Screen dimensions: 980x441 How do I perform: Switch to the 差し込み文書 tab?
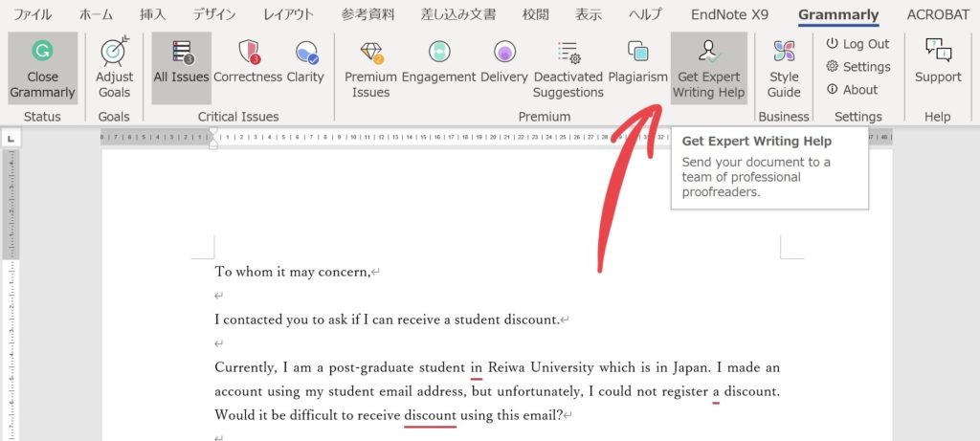click(x=458, y=15)
